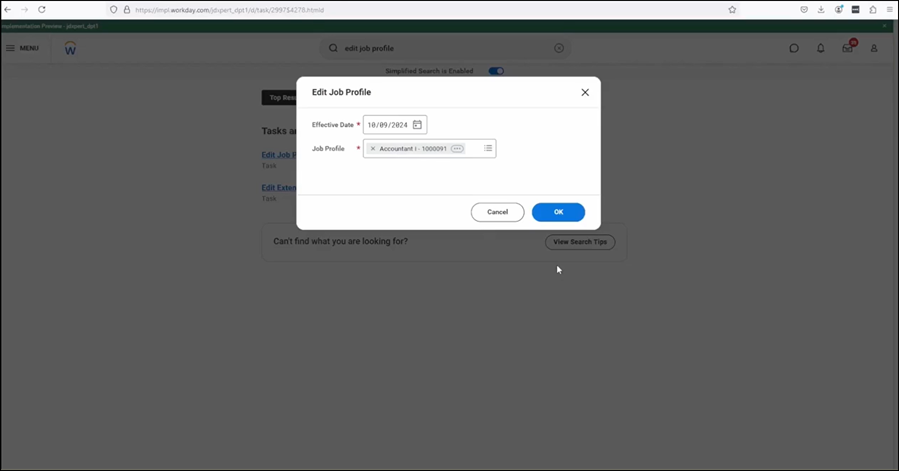The width and height of the screenshot is (899, 471).
Task: Bookmark this page with the star
Action: [732, 9]
